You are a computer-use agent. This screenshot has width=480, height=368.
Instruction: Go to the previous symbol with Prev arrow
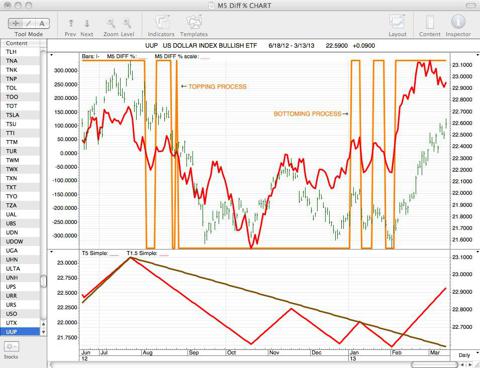coord(71,23)
